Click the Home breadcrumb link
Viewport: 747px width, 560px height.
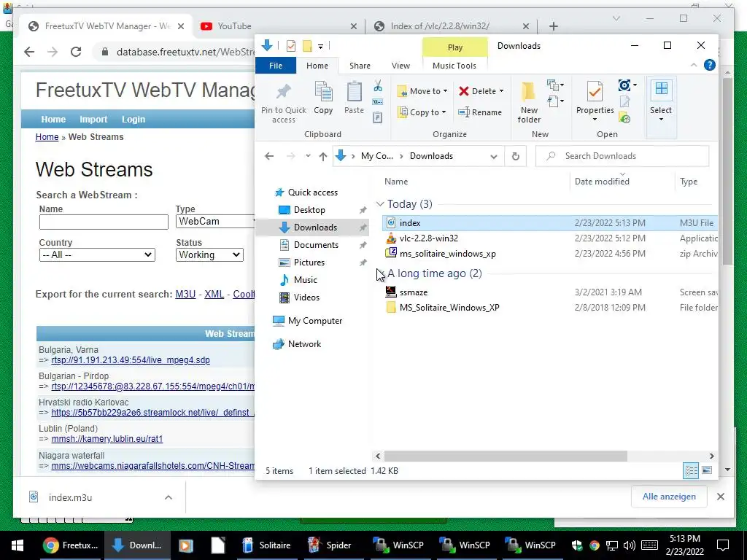click(47, 137)
